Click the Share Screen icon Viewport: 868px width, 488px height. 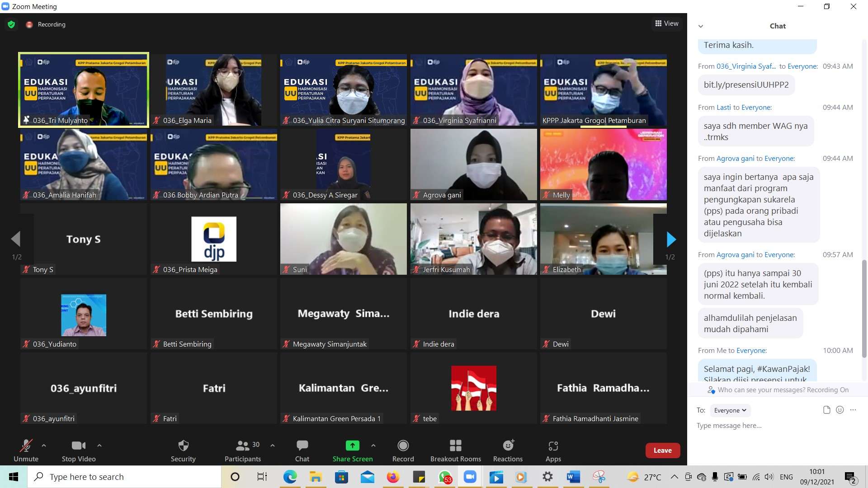coord(352,446)
